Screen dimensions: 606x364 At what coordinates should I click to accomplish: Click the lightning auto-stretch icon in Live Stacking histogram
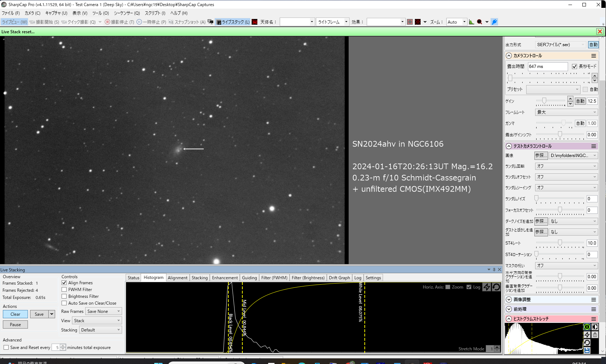pos(487,287)
